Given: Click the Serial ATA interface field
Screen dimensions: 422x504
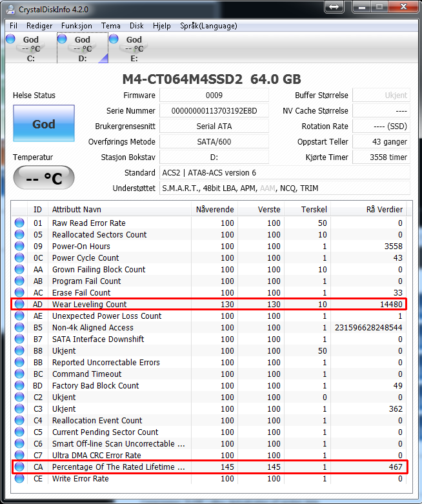Looking at the screenshot, I should coord(214,126).
